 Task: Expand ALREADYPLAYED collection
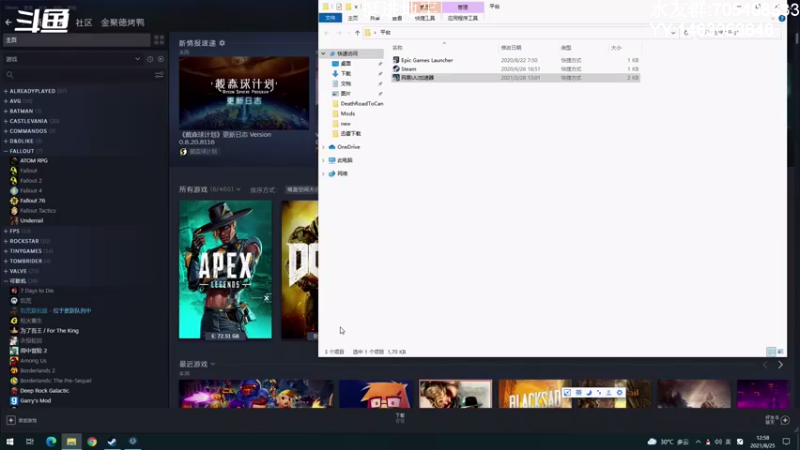click(6, 91)
